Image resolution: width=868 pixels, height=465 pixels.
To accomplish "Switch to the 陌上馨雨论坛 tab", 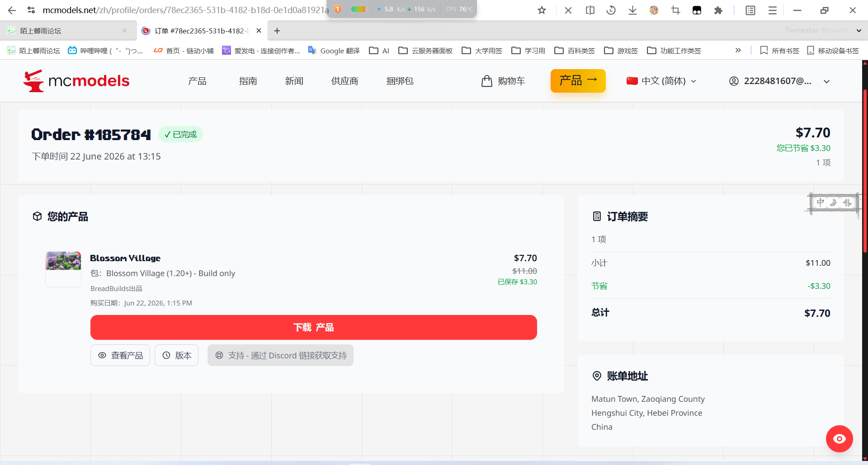I will [68, 31].
